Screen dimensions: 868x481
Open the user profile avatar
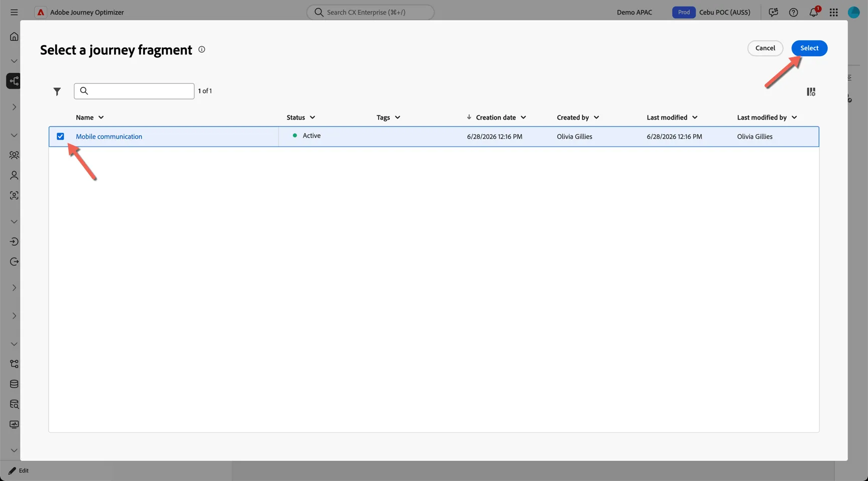click(x=853, y=12)
